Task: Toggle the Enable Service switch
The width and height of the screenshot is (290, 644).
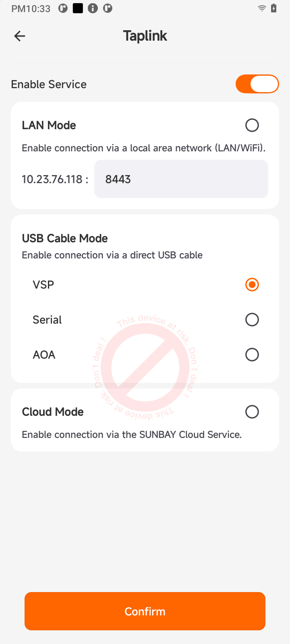Action: (257, 84)
